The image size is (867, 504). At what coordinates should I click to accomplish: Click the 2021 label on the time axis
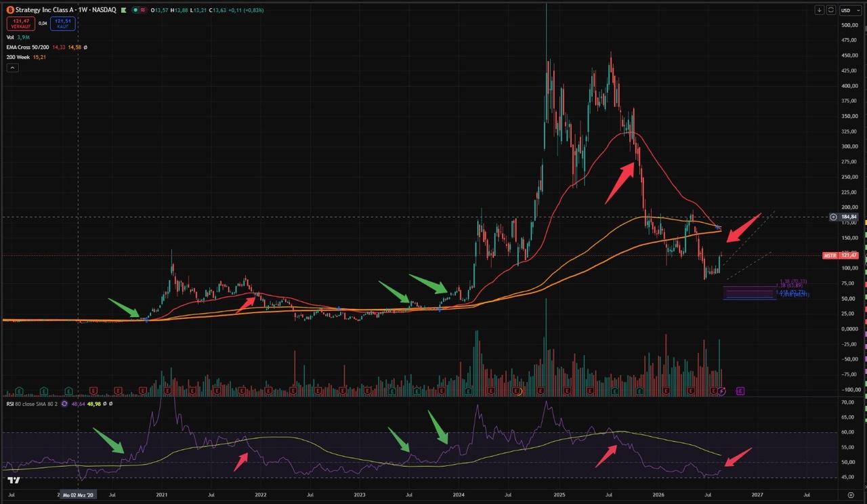[x=162, y=495]
